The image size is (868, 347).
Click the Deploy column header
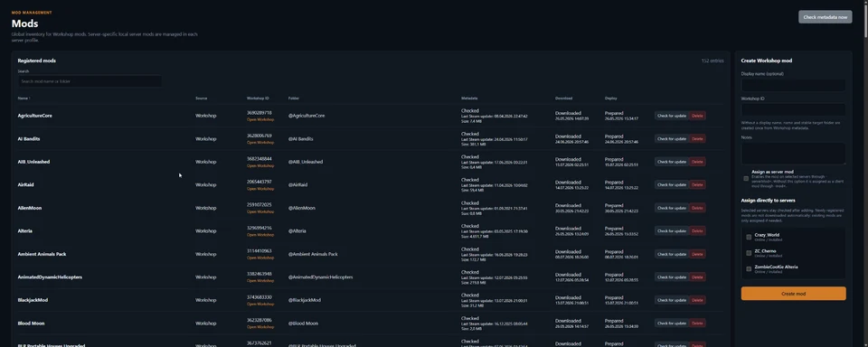click(610, 98)
